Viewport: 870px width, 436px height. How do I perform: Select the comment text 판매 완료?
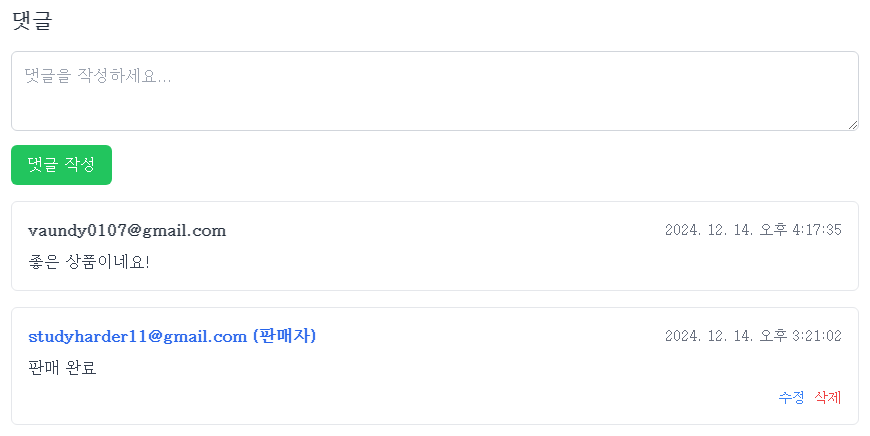[x=63, y=367]
